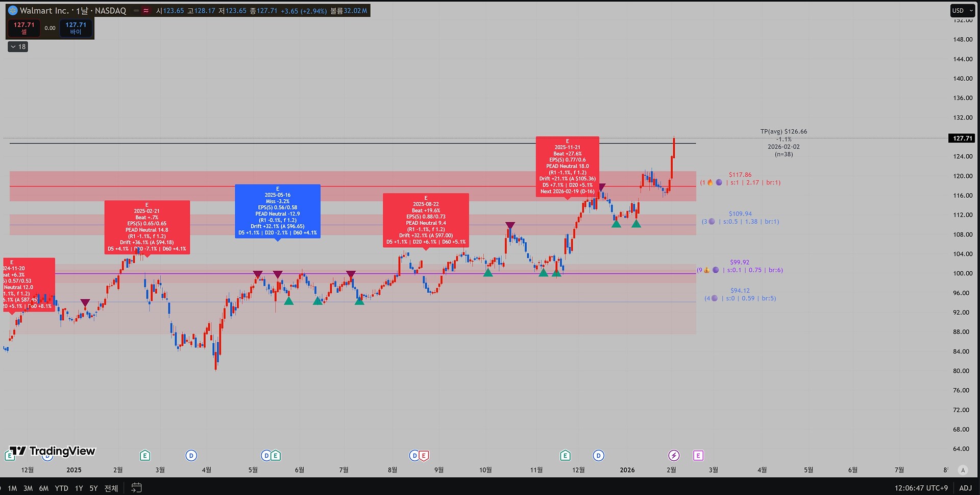Click the purple down-triangle signal in January 2025
The height and width of the screenshot is (495, 980).
(x=85, y=303)
